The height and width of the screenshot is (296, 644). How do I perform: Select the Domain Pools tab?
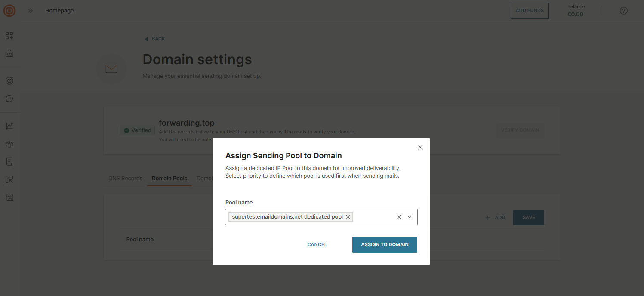click(169, 178)
